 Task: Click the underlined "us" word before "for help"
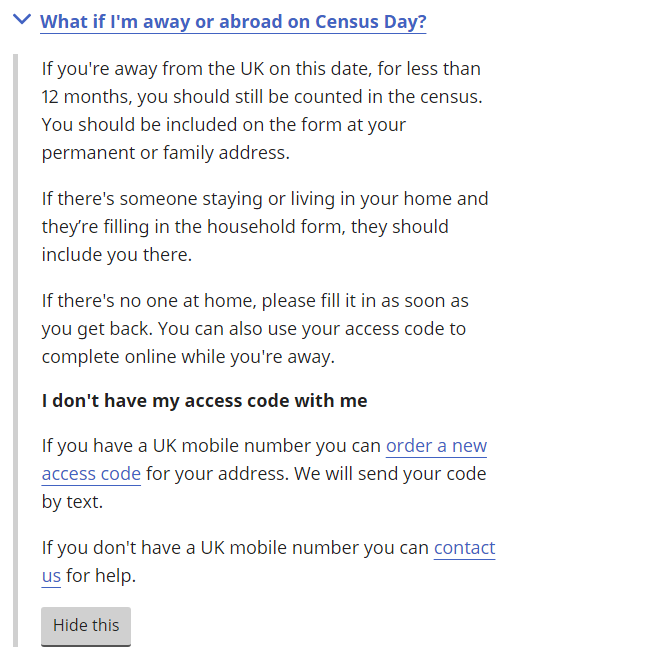point(51,576)
